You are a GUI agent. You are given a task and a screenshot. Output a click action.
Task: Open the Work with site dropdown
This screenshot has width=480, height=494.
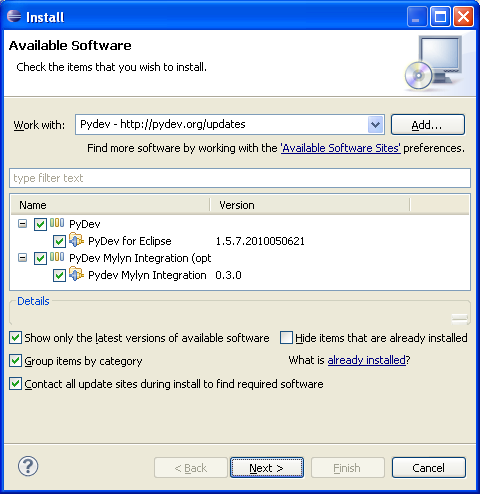pos(375,125)
